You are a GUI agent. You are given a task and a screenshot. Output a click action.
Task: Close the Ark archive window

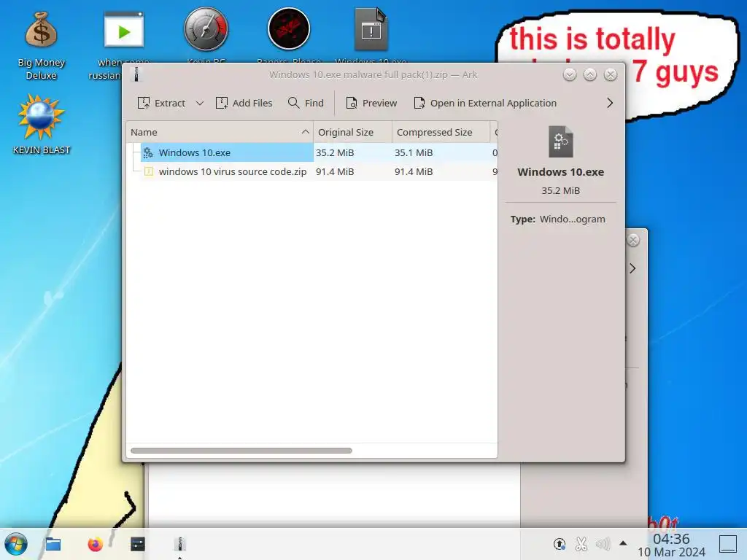[x=611, y=75]
